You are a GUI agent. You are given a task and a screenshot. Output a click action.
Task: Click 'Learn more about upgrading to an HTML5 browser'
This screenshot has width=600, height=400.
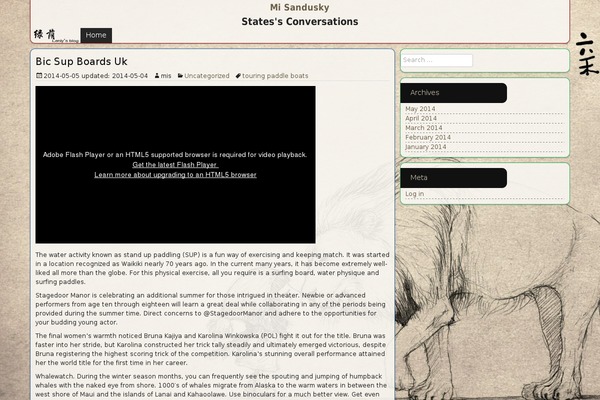coord(175,175)
